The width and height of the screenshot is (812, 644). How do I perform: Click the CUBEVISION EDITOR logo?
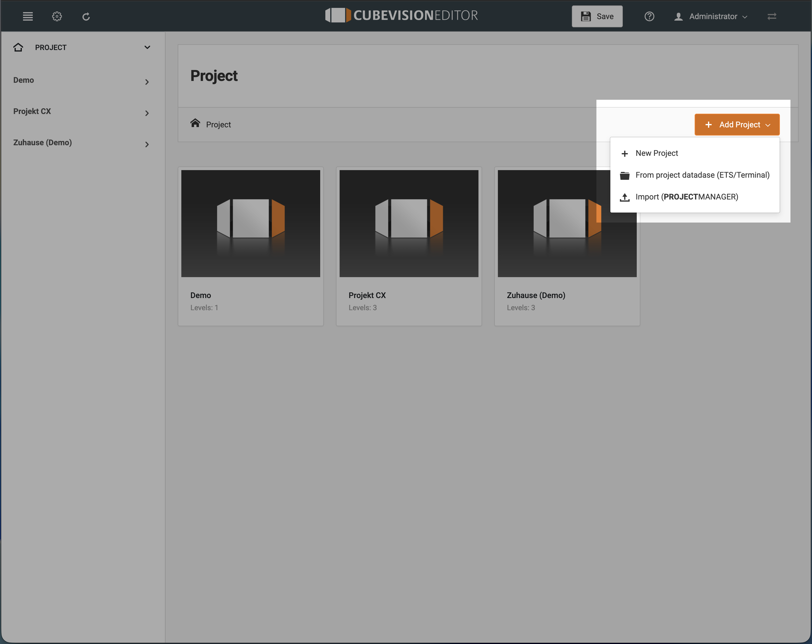coord(401,15)
